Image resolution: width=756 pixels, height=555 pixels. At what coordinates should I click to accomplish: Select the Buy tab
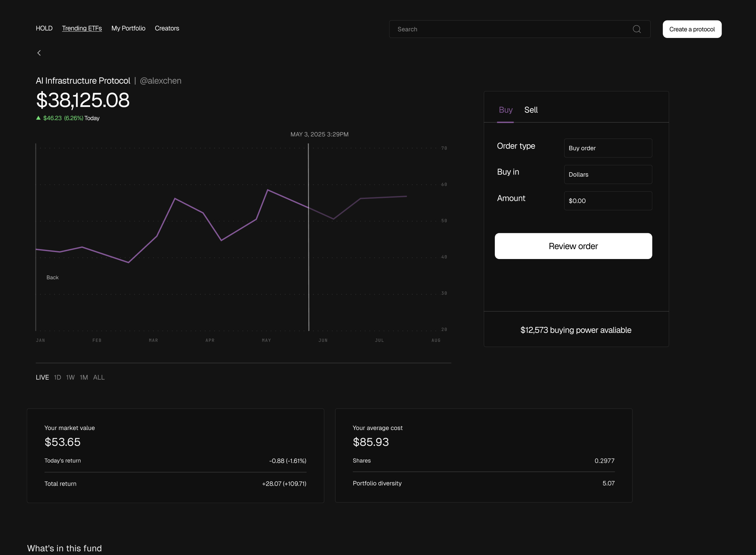click(x=505, y=110)
